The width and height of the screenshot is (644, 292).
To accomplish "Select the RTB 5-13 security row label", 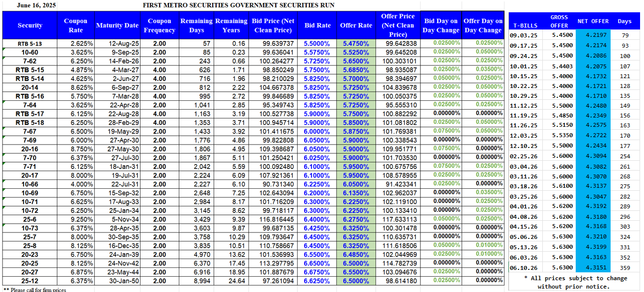I will click(29, 44).
